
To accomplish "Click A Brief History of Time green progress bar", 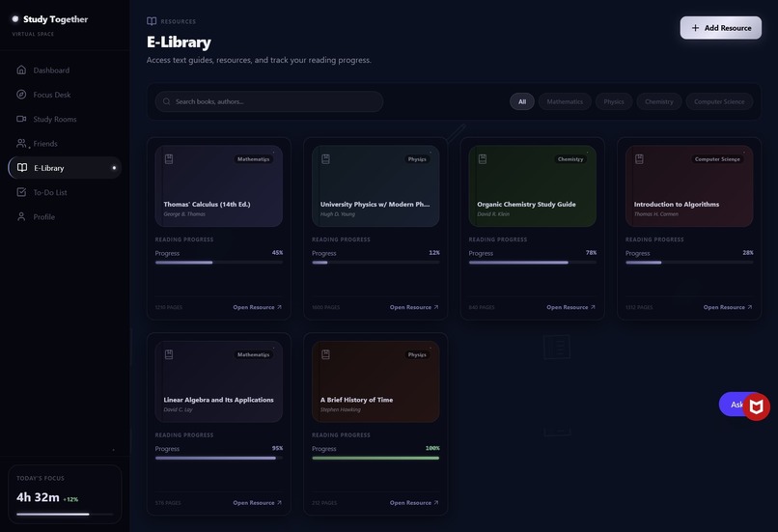I will [375, 458].
